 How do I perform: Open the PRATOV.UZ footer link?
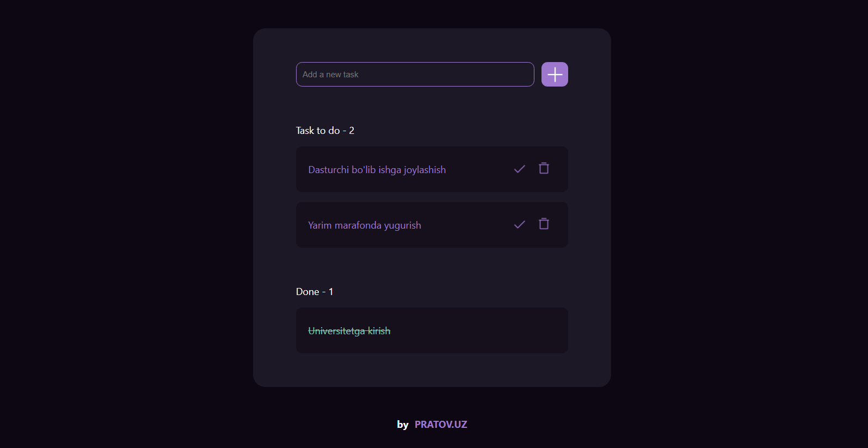point(441,425)
